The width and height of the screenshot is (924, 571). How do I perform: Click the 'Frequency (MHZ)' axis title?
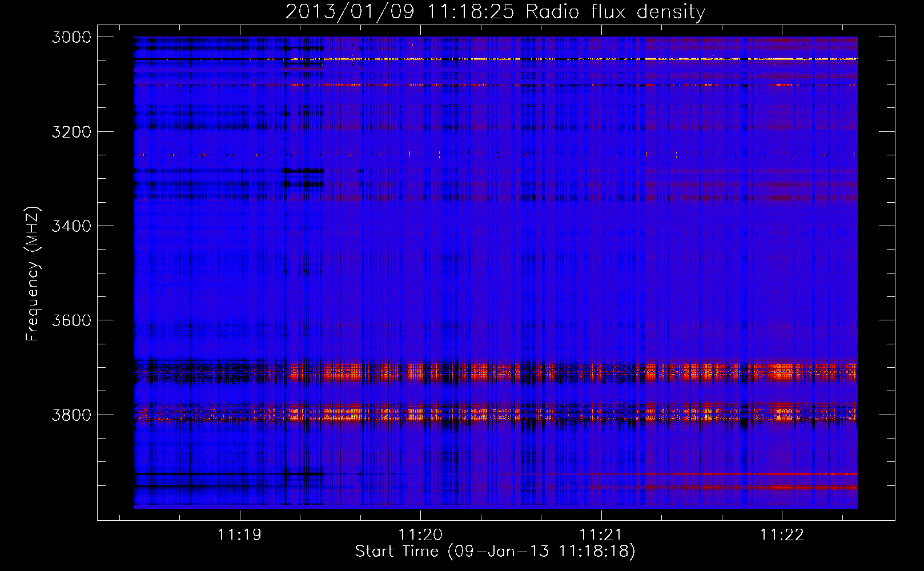33,274
